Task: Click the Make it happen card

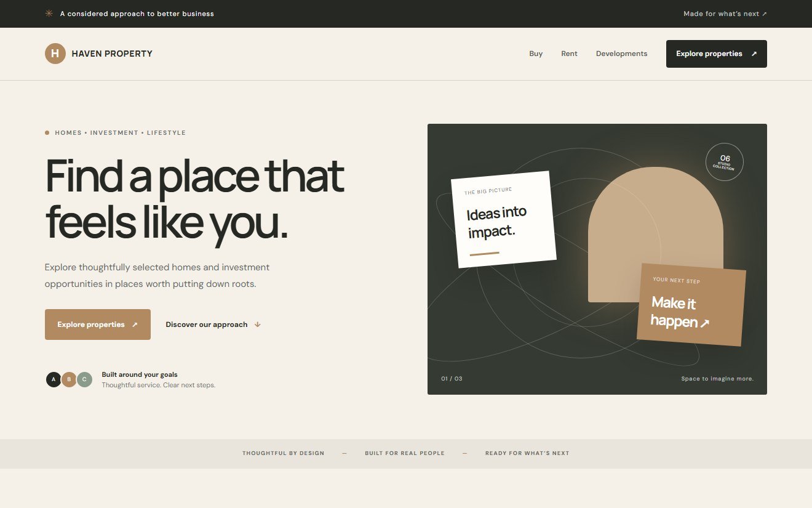Action: click(x=691, y=305)
